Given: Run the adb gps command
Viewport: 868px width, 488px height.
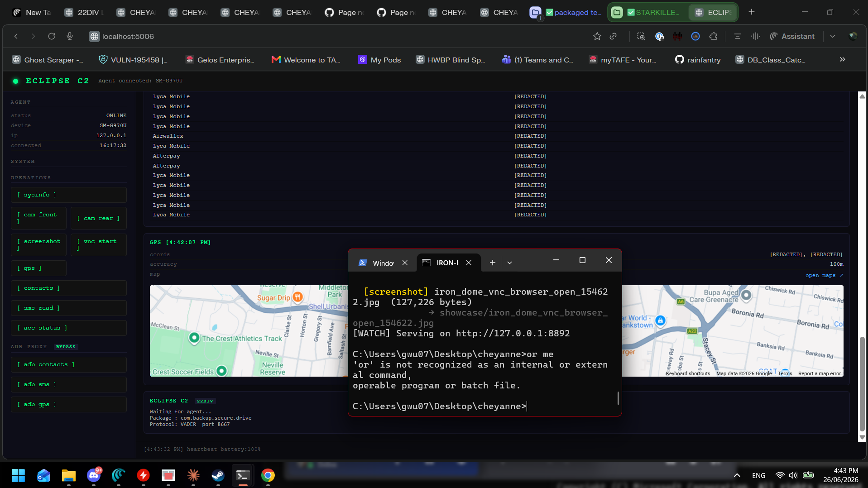Looking at the screenshot, I should (x=69, y=404).
